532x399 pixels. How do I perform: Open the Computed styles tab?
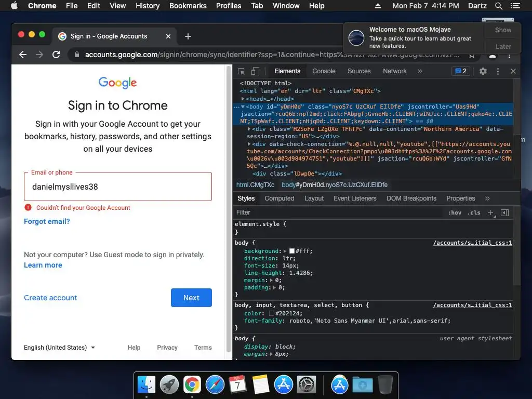[x=279, y=198]
